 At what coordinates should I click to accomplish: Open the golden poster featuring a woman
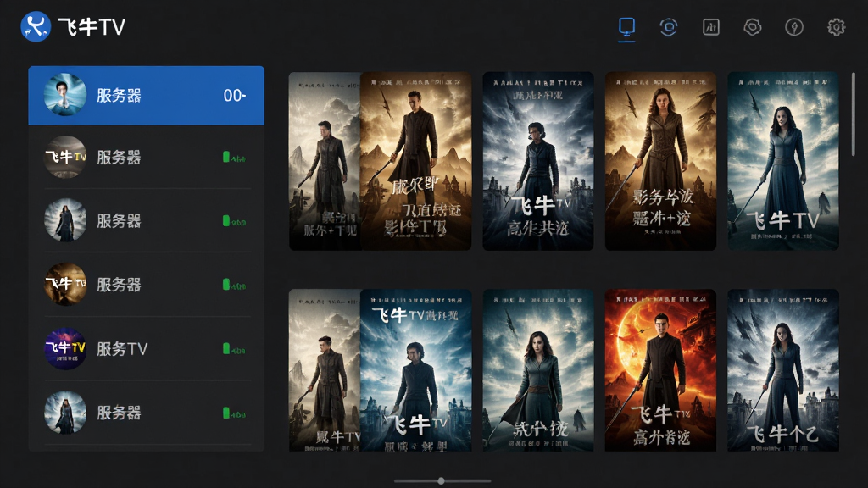pyautogui.click(x=660, y=161)
